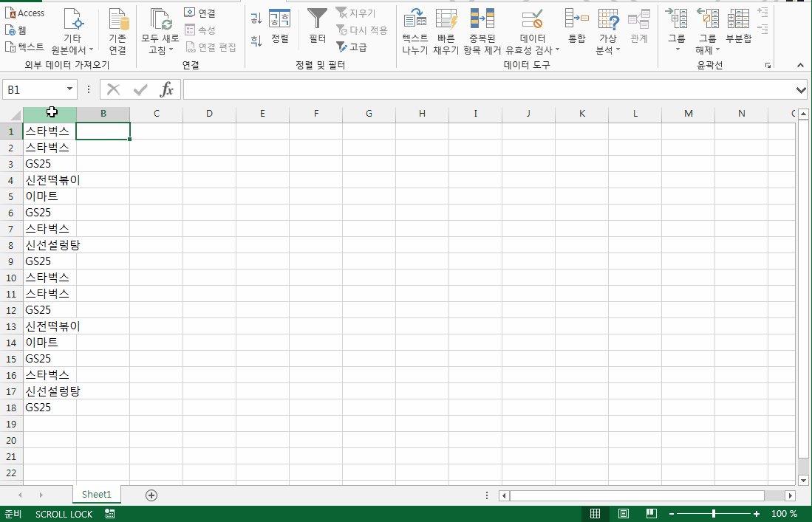Click 중복된 항목 제거 remove duplicates
This screenshot has width=812, height=522.
[482, 31]
